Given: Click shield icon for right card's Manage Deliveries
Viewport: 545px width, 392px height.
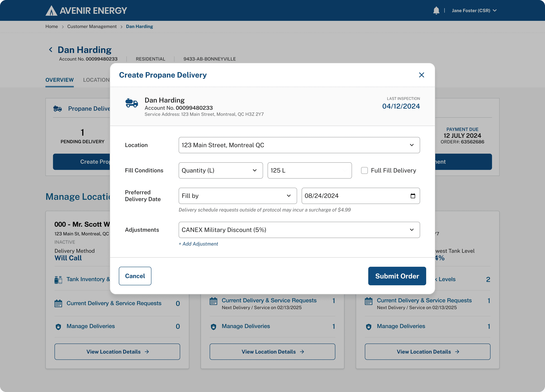Looking at the screenshot, I should 368,327.
